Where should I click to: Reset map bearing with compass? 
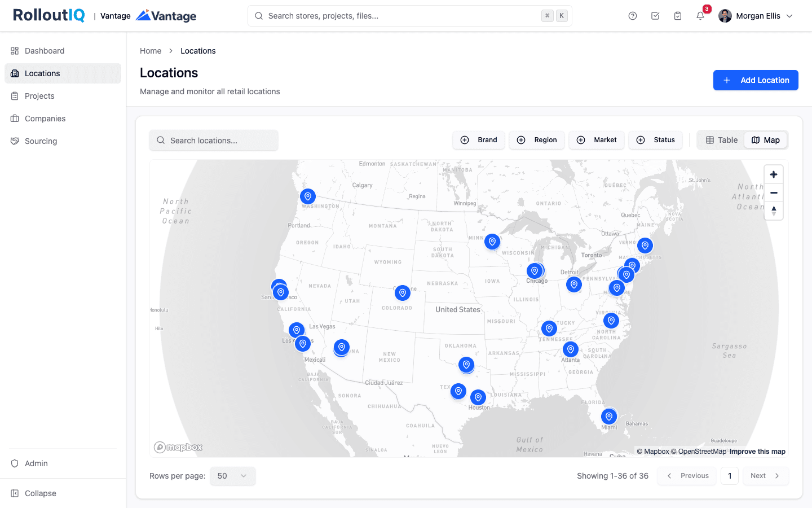[x=774, y=211]
